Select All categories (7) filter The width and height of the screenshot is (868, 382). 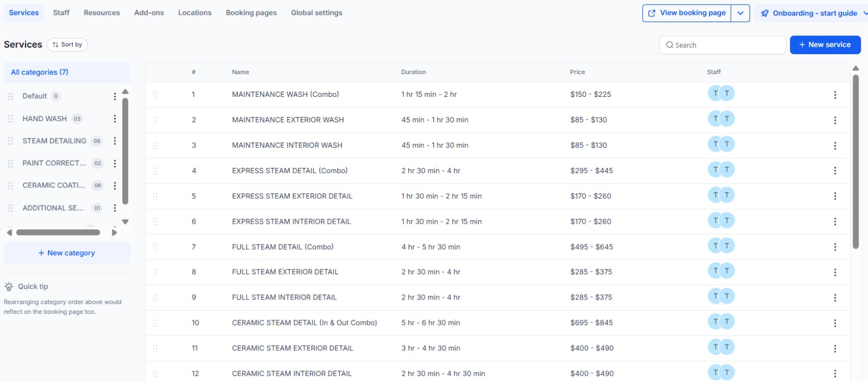click(x=67, y=72)
